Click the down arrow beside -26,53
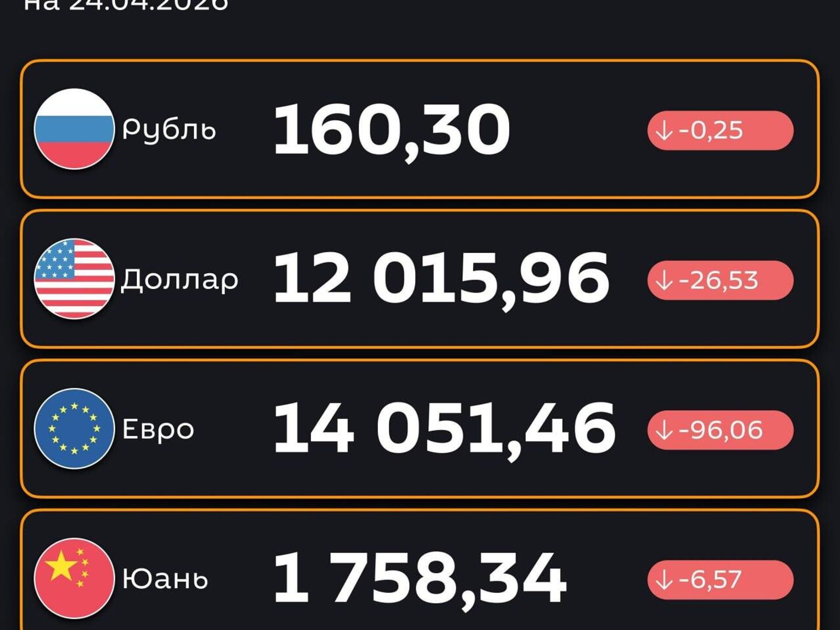 tap(664, 280)
